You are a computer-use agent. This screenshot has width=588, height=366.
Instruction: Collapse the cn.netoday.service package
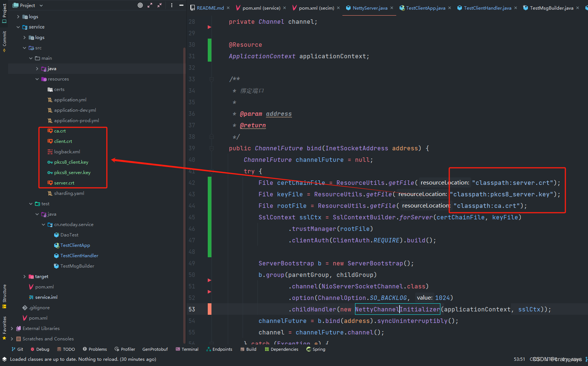[x=43, y=225]
